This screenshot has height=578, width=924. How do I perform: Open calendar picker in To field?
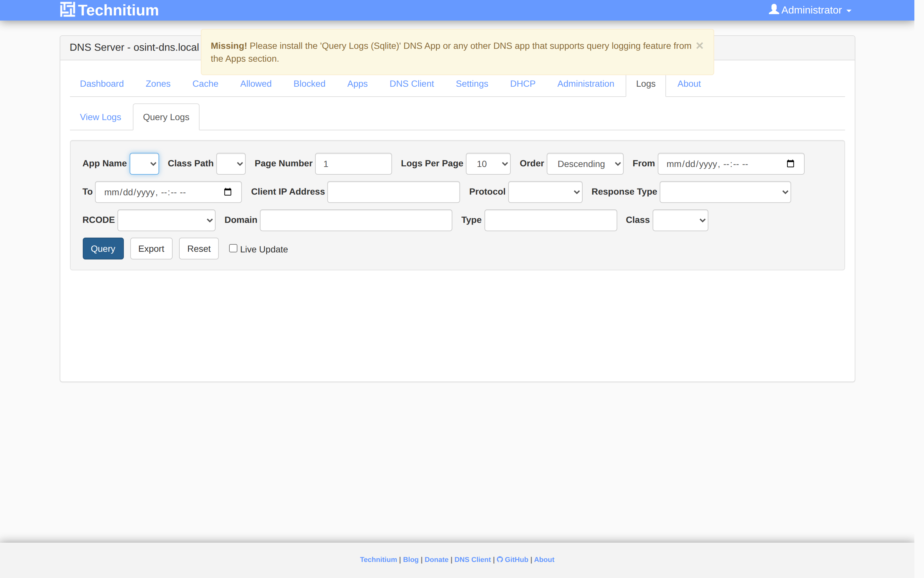227,192
